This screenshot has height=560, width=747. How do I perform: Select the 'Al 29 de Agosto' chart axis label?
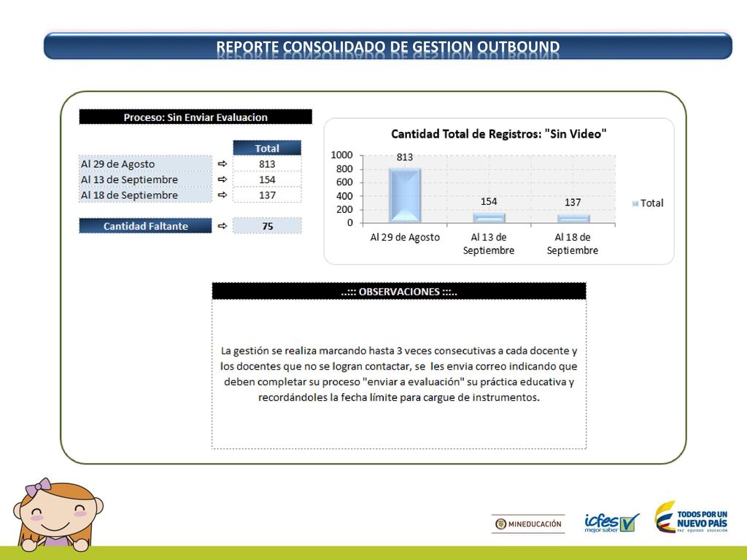pyautogui.click(x=405, y=237)
